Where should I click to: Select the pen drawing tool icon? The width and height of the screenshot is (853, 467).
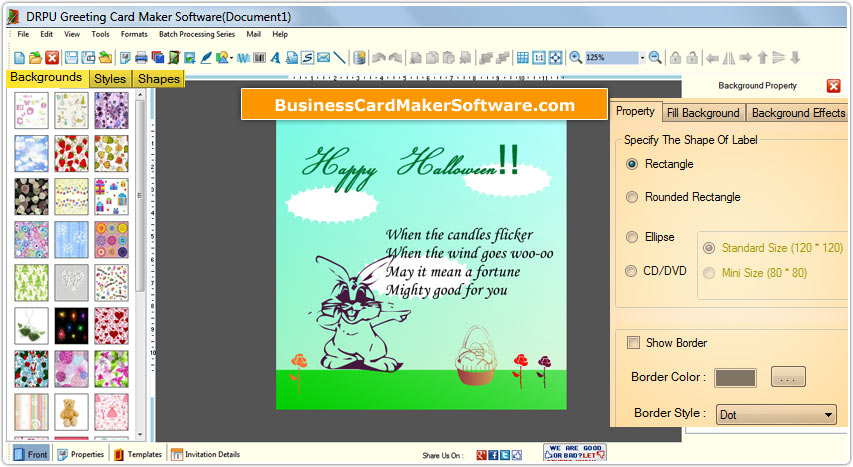coord(206,58)
